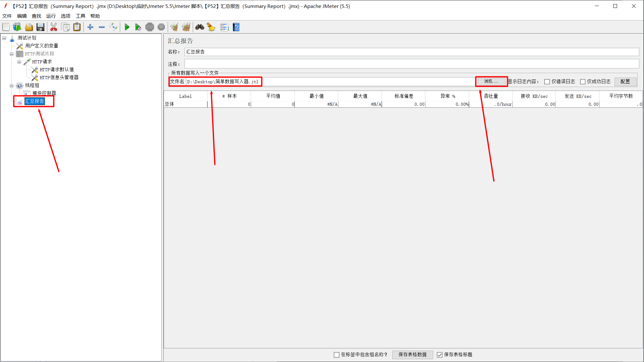Viewport: 644px width, 362px height.
Task: Select the HTTP信息头管理器 tree node
Action: 59,77
